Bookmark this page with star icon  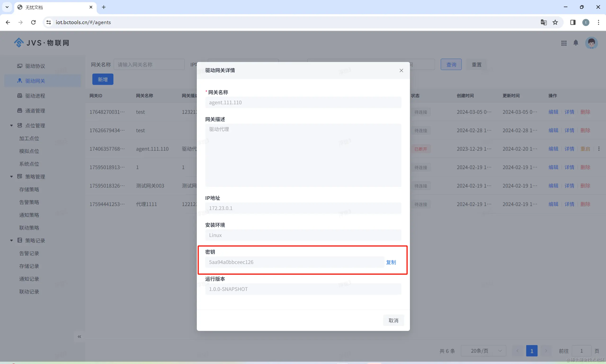555,22
